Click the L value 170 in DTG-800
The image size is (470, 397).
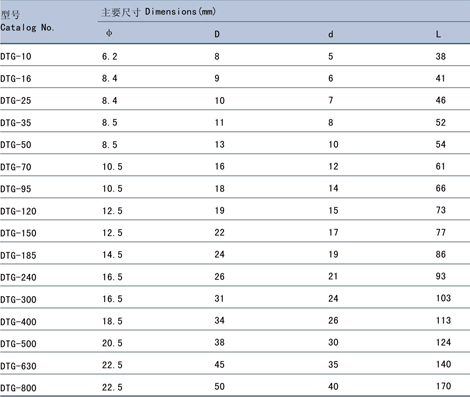(444, 386)
